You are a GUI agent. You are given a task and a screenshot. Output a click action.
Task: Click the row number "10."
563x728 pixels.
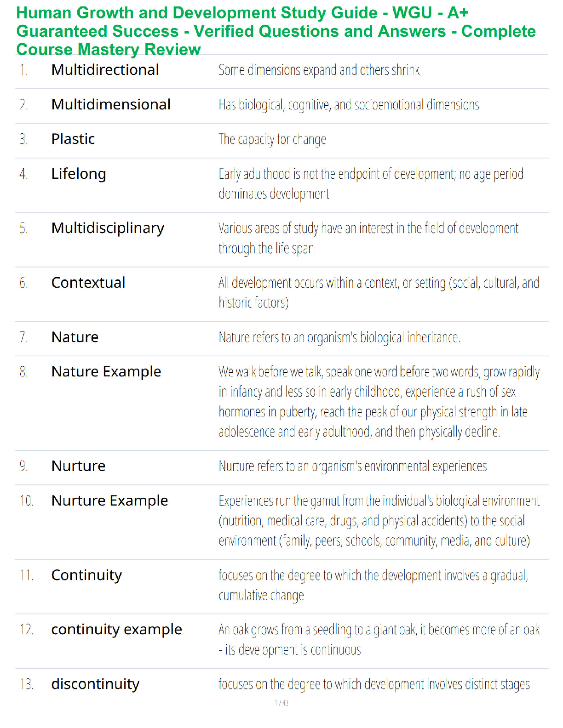pyautogui.click(x=26, y=500)
